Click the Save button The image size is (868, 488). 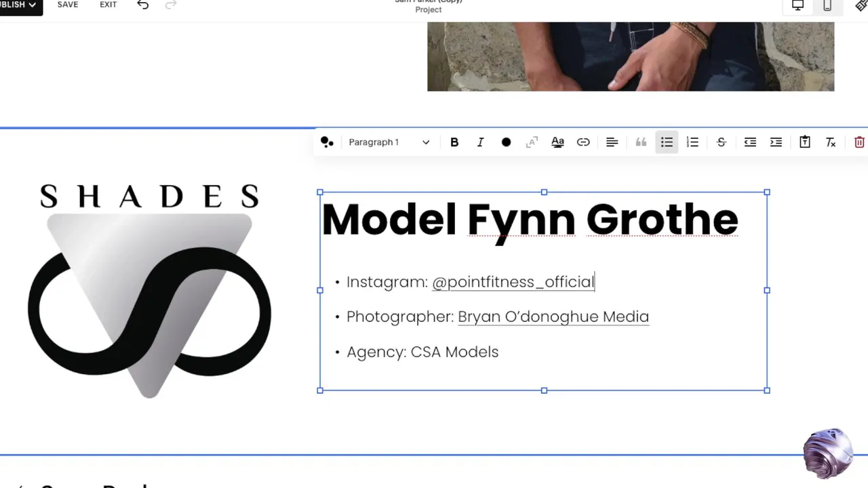pyautogui.click(x=68, y=5)
